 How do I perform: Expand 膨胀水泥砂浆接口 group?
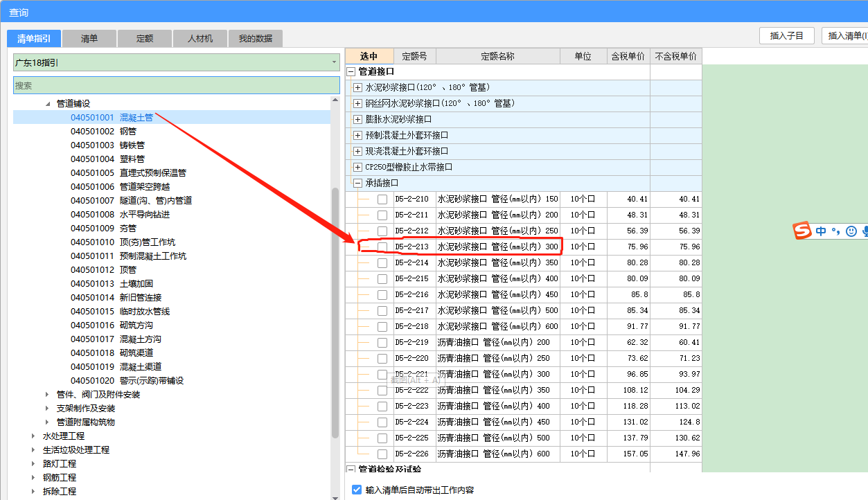click(x=358, y=119)
